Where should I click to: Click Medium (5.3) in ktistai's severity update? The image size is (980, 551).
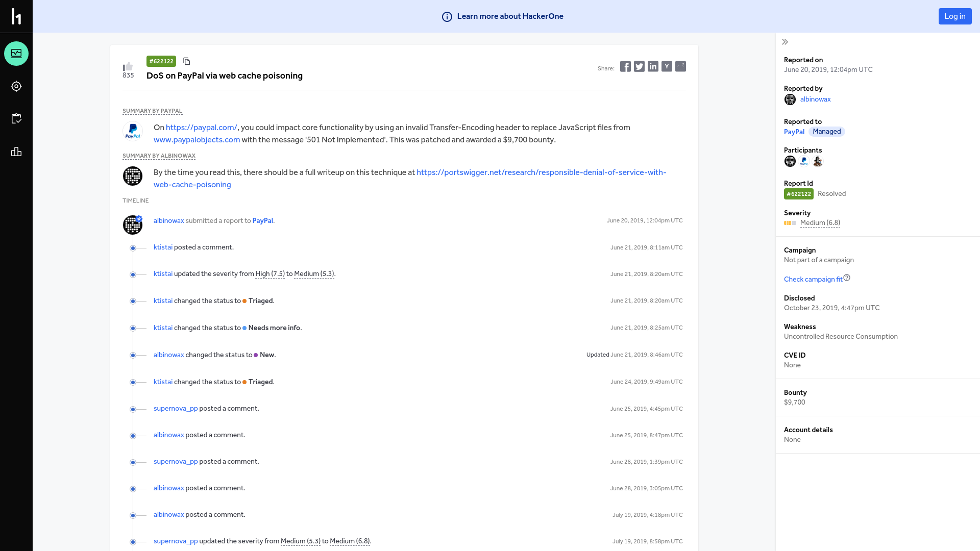pos(314,274)
